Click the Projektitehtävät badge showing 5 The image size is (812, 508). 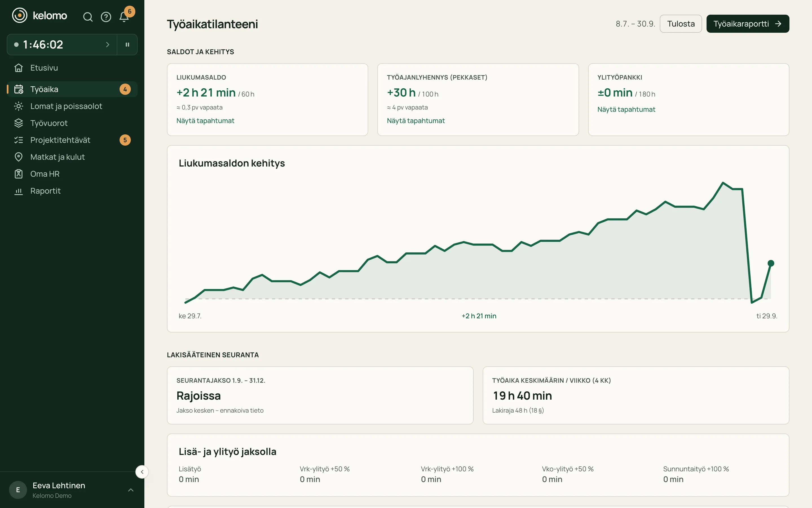point(125,140)
